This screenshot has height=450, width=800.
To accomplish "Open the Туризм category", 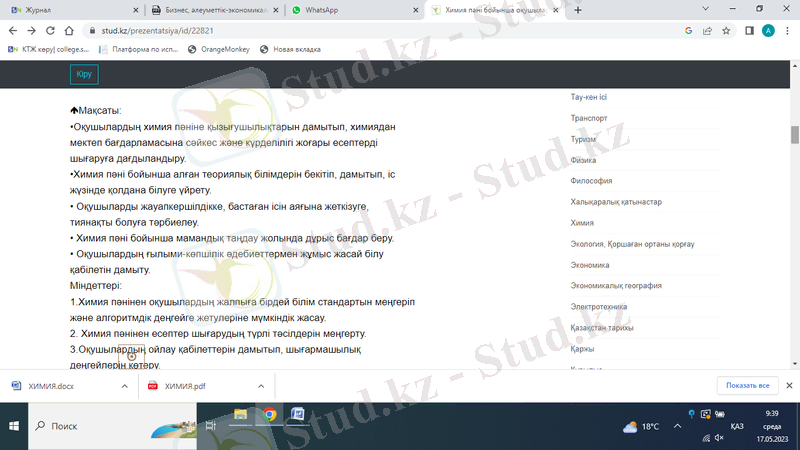I will click(583, 139).
